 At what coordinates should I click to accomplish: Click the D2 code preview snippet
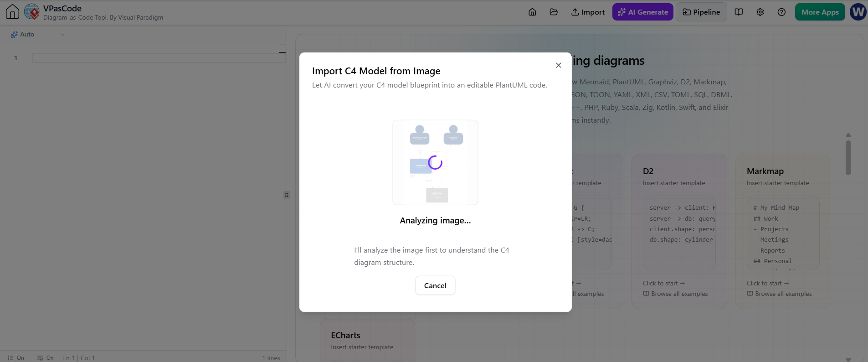[679, 233]
